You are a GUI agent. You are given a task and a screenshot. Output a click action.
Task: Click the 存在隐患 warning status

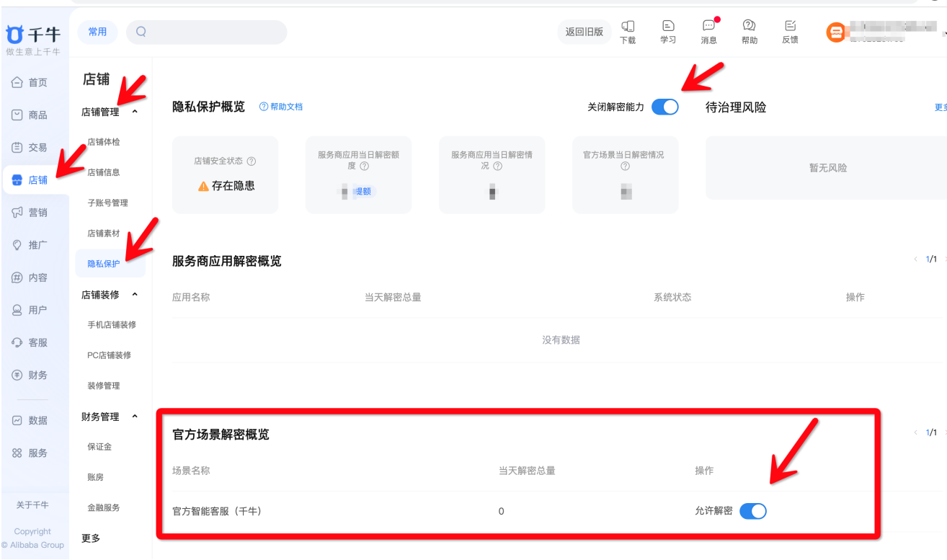(x=226, y=186)
